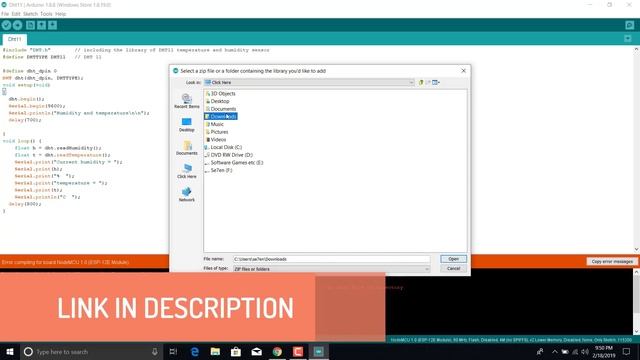Open Task View in taskbar
Viewport: 640px width, 360px height.
click(173, 351)
